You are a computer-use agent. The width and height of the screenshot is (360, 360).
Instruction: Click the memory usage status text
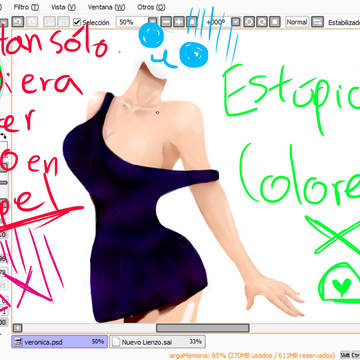click(x=252, y=355)
